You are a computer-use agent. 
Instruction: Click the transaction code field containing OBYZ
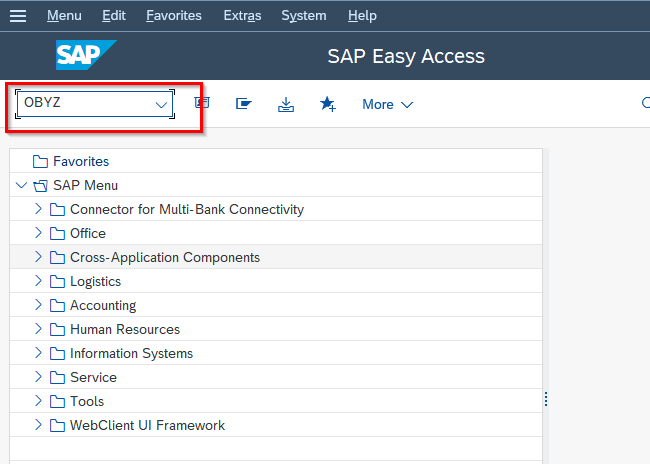95,104
